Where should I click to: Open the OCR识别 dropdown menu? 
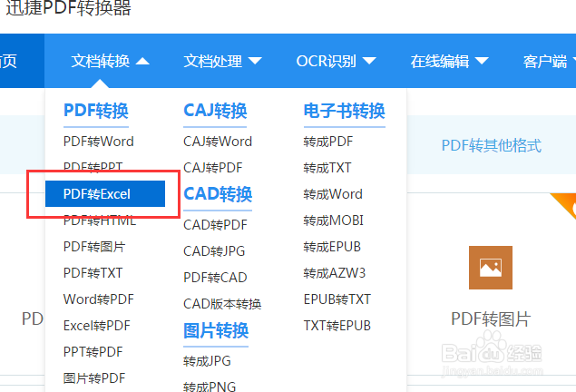click(x=337, y=61)
